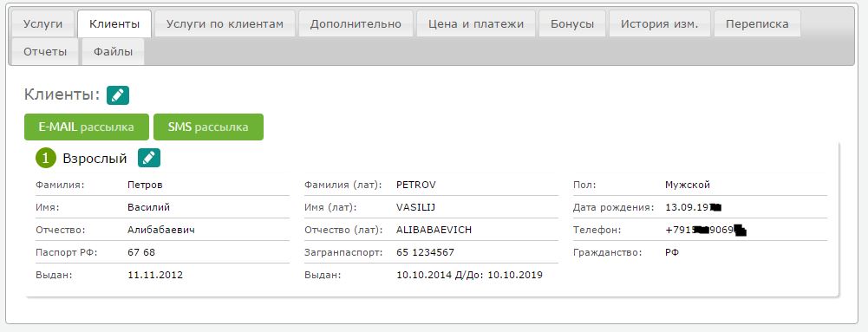This screenshot has height=332, width=868.
Task: Click the SMS рассылка button
Action: point(208,127)
